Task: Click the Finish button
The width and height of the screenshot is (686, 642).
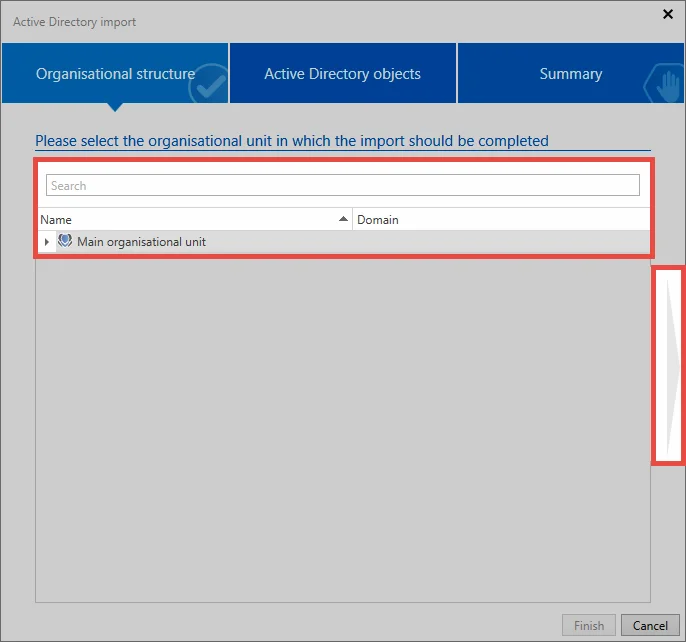Action: [588, 625]
